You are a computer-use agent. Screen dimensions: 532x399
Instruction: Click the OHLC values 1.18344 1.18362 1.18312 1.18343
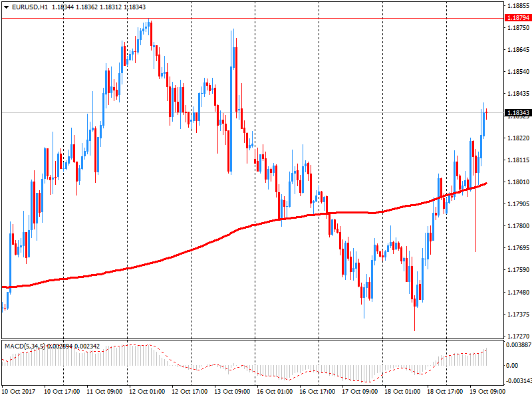point(98,7)
